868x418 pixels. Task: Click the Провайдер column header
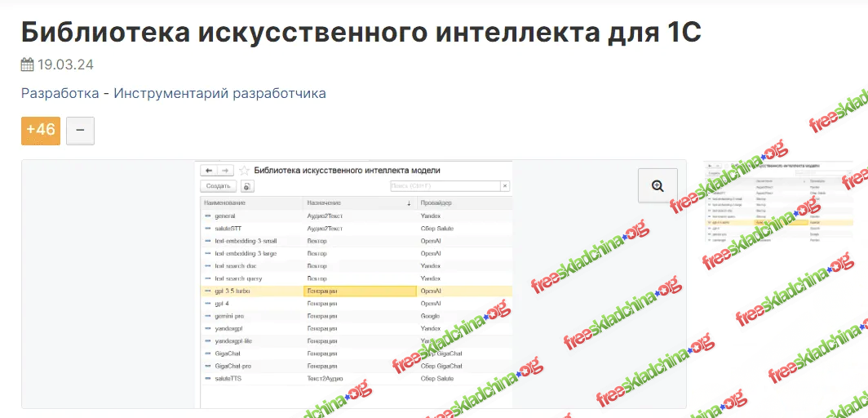(464, 203)
